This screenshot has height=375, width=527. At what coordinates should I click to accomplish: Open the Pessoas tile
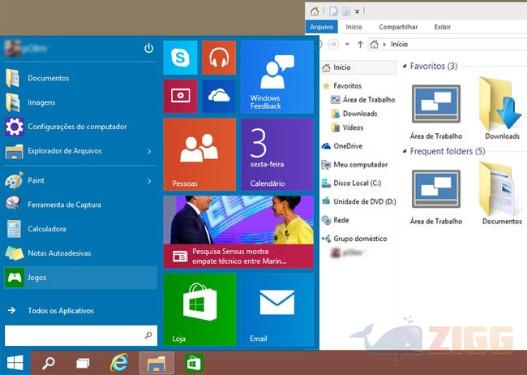[x=200, y=155]
